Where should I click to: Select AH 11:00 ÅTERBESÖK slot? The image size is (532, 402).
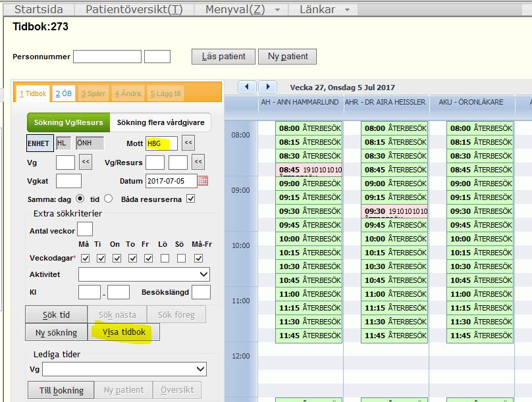click(309, 294)
